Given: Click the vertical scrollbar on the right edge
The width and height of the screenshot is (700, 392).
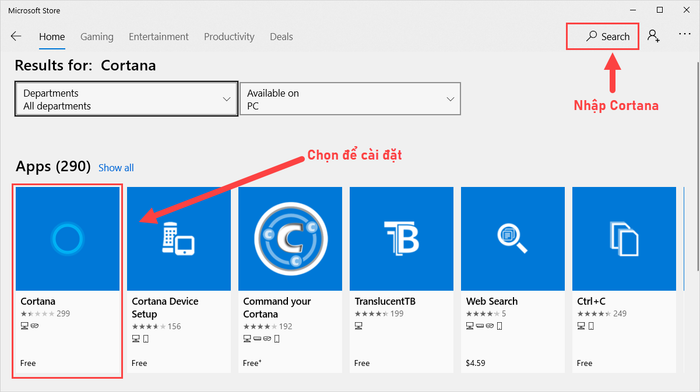Looking at the screenshot, I should click(697, 166).
